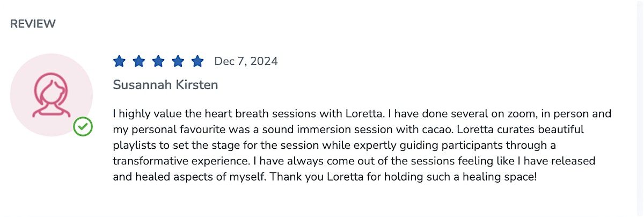Viewport: 644px width, 217px height.
Task: Click the first blue rating star
Action: [119, 61]
